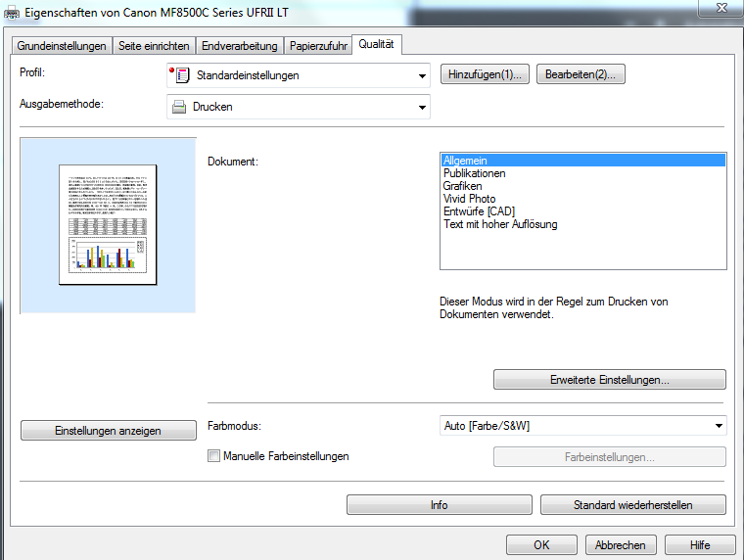Go to the Endverarbeitung tab

click(240, 46)
